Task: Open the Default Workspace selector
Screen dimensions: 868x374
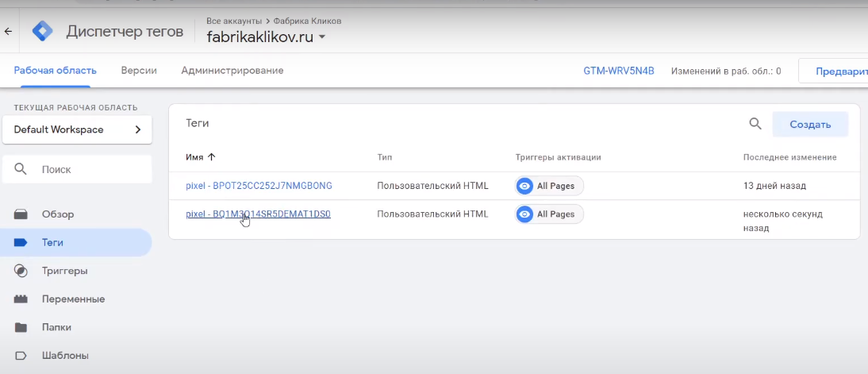Action: tap(77, 129)
